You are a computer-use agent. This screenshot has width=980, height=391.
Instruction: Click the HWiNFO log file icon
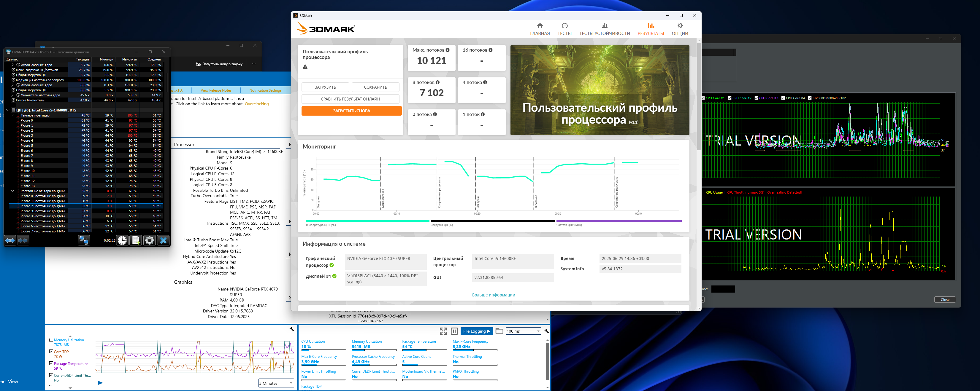pyautogui.click(x=136, y=240)
